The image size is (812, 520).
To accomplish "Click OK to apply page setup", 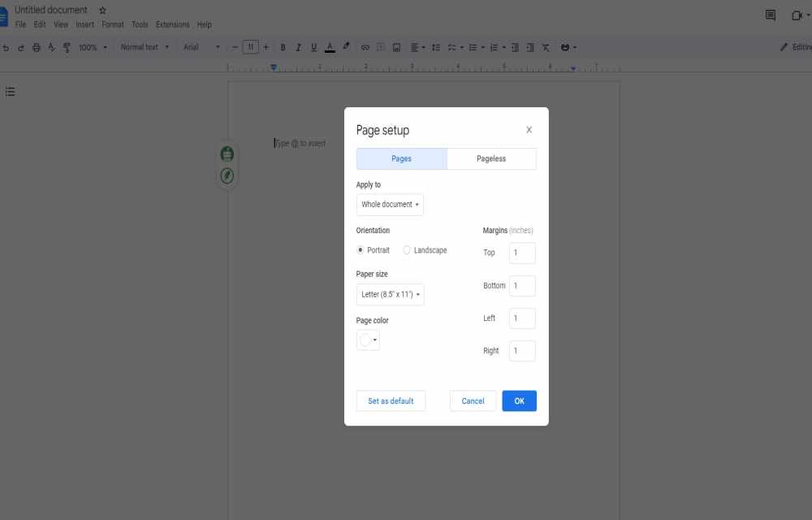I will point(519,401).
